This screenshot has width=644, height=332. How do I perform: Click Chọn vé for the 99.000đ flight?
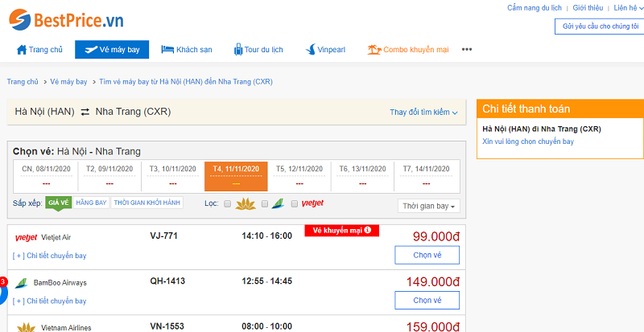[427, 255]
